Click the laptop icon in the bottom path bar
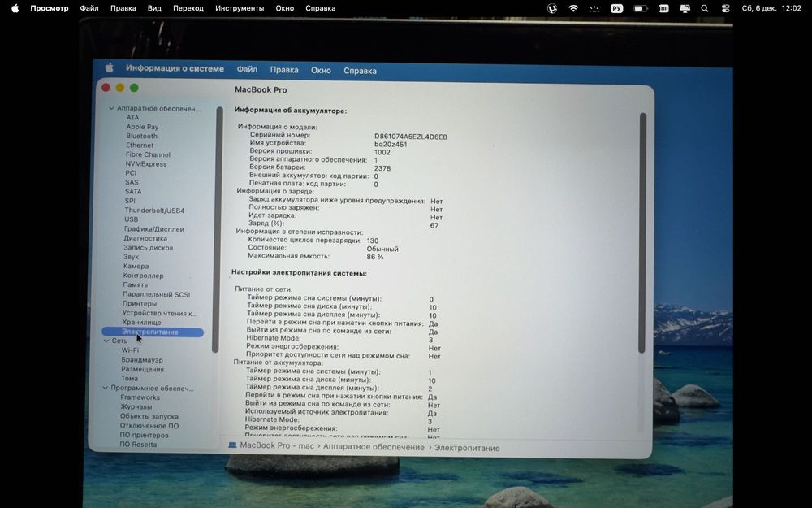 (232, 445)
